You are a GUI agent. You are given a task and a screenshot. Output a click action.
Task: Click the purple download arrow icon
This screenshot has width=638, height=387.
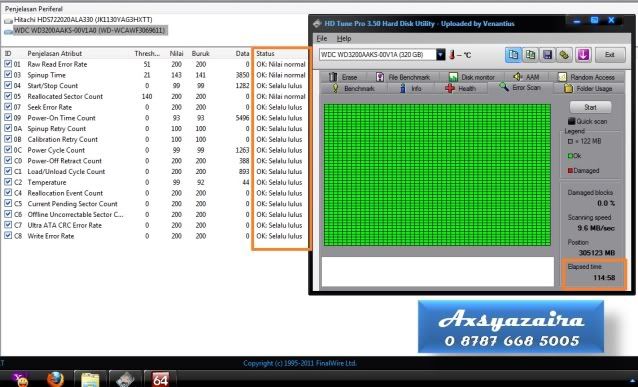583,55
